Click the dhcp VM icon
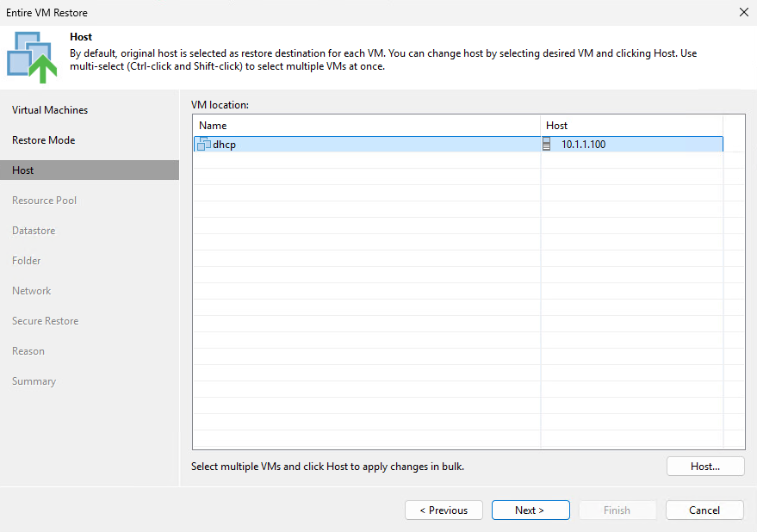 [x=204, y=144]
